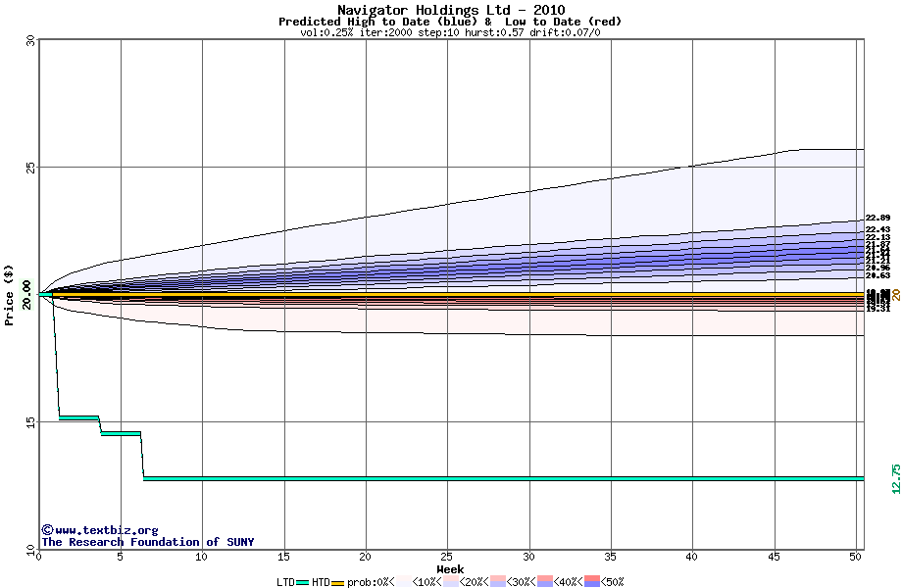This screenshot has width=902, height=588.
Task: Click the orange rotated 20 label
Action: click(896, 295)
